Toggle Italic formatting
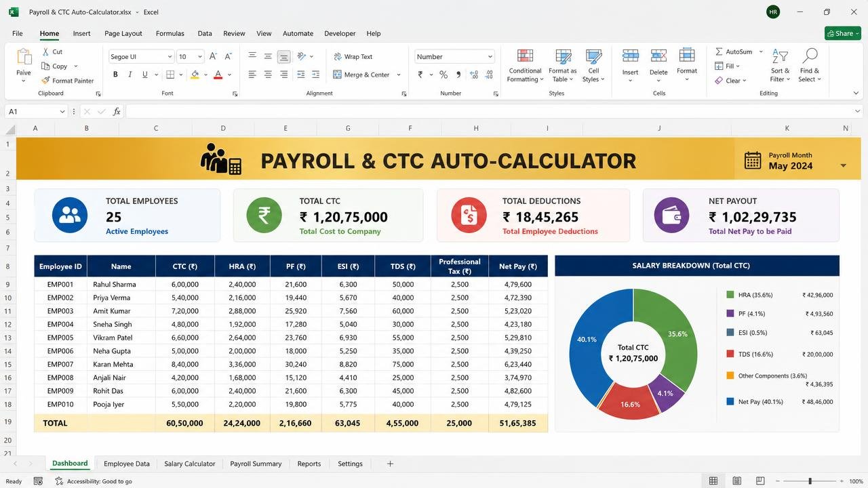This screenshot has height=488, width=868. click(x=131, y=75)
